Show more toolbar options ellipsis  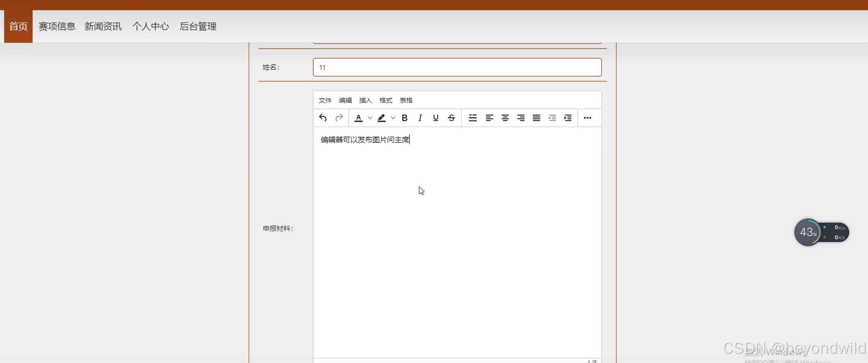588,118
